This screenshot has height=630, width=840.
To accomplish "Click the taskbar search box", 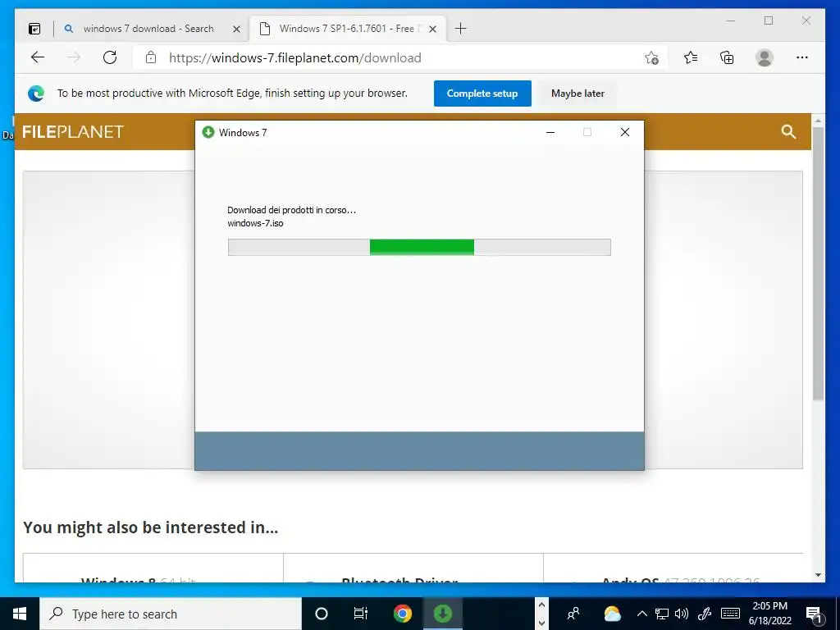I will click(171, 614).
